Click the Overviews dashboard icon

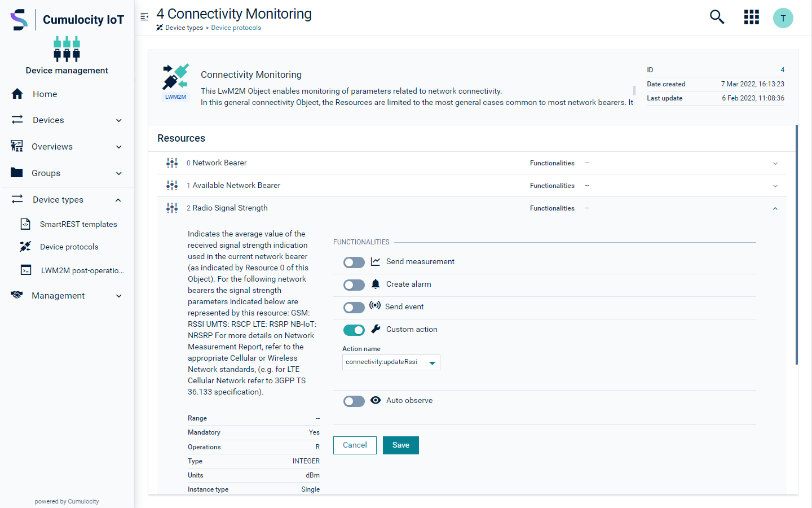coord(17,146)
